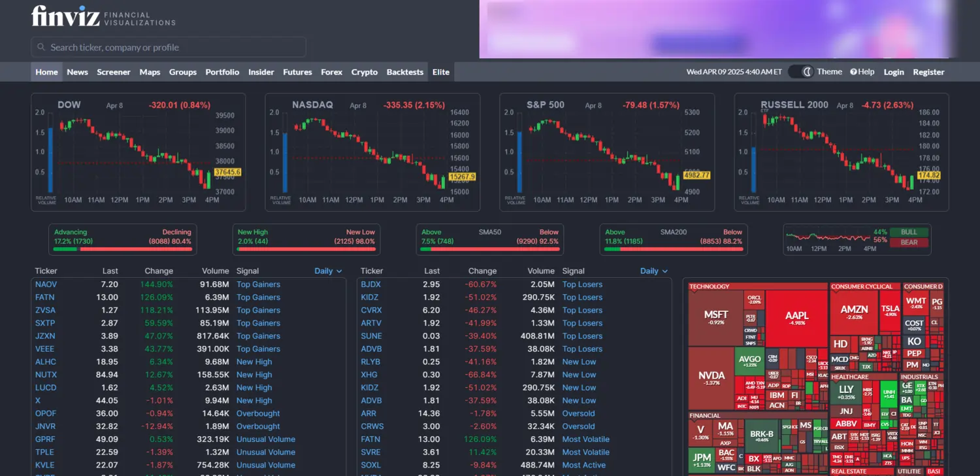The height and width of the screenshot is (476, 980).
Task: Click the MSFT tile in heatmap
Action: [716, 318]
